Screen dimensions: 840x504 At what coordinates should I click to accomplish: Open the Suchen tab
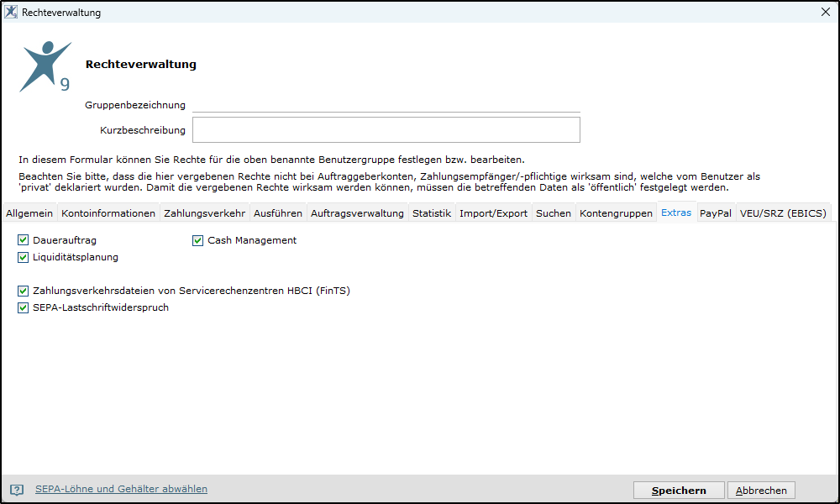[x=554, y=213]
